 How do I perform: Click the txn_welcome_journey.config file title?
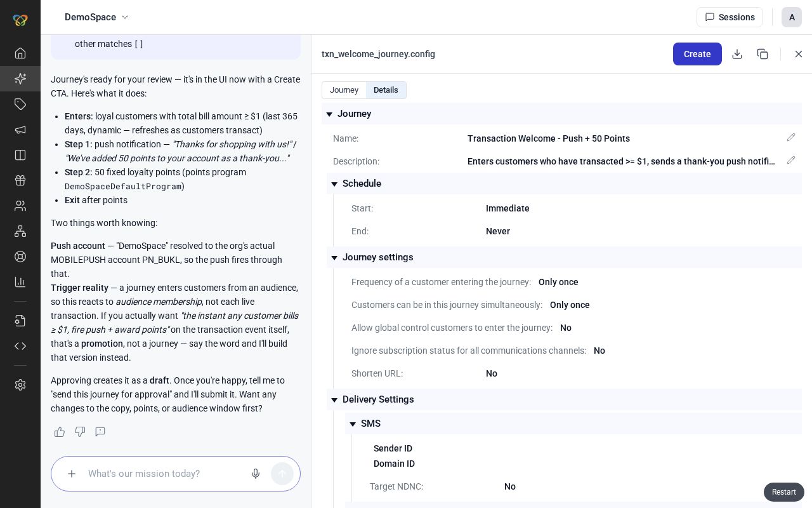pos(378,54)
